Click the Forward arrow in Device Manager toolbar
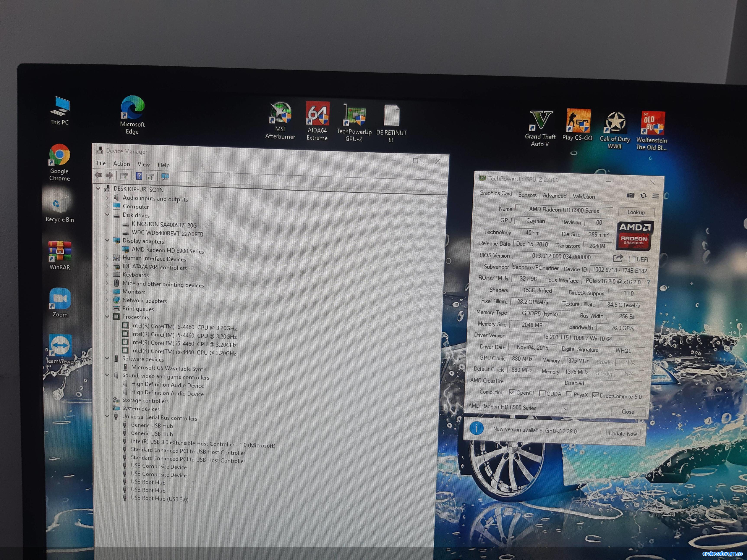Viewport: 747px width, 560px height. tap(109, 175)
